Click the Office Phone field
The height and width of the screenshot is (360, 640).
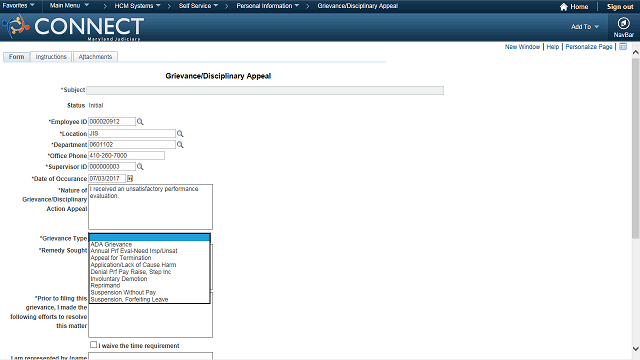click(x=127, y=156)
